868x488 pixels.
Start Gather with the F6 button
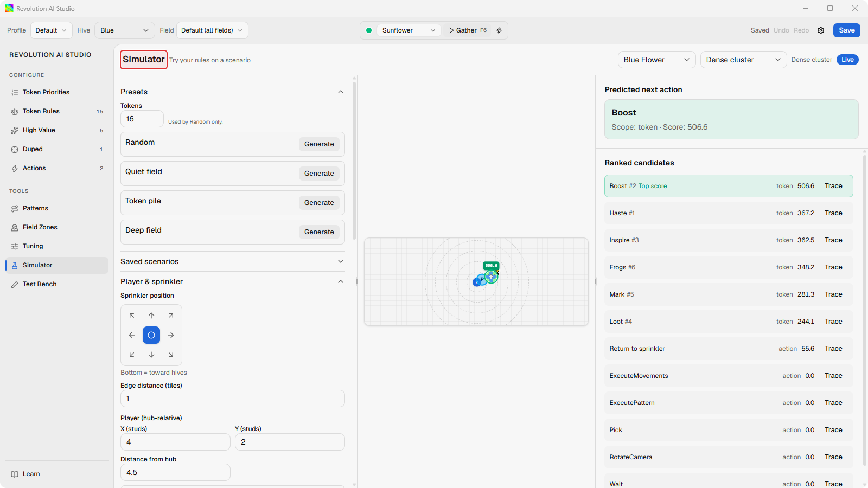[468, 30]
